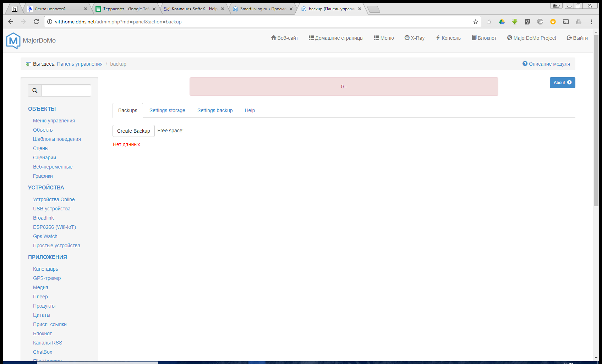602x364 pixels.
Task: Open GPS-трекер in sidebar
Action: click(x=47, y=278)
